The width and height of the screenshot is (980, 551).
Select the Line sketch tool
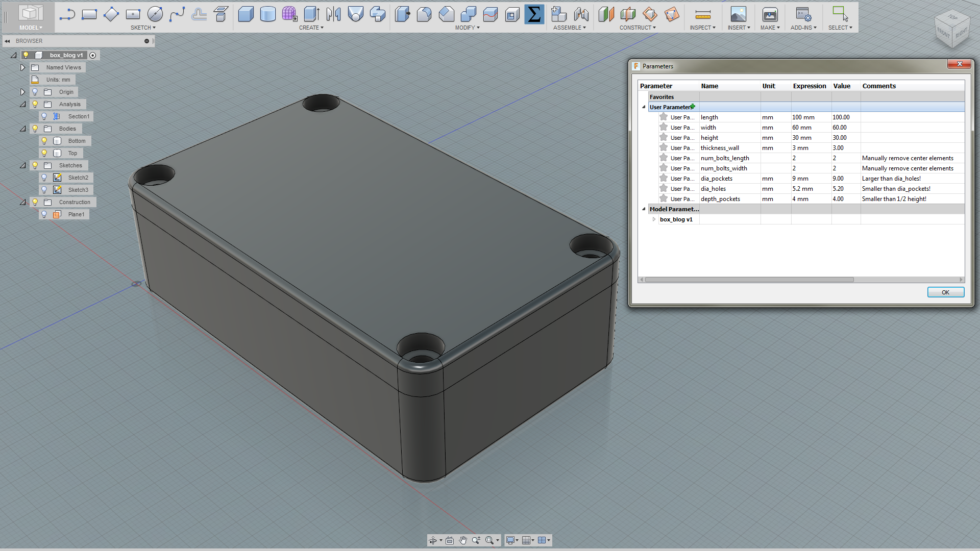pyautogui.click(x=67, y=14)
